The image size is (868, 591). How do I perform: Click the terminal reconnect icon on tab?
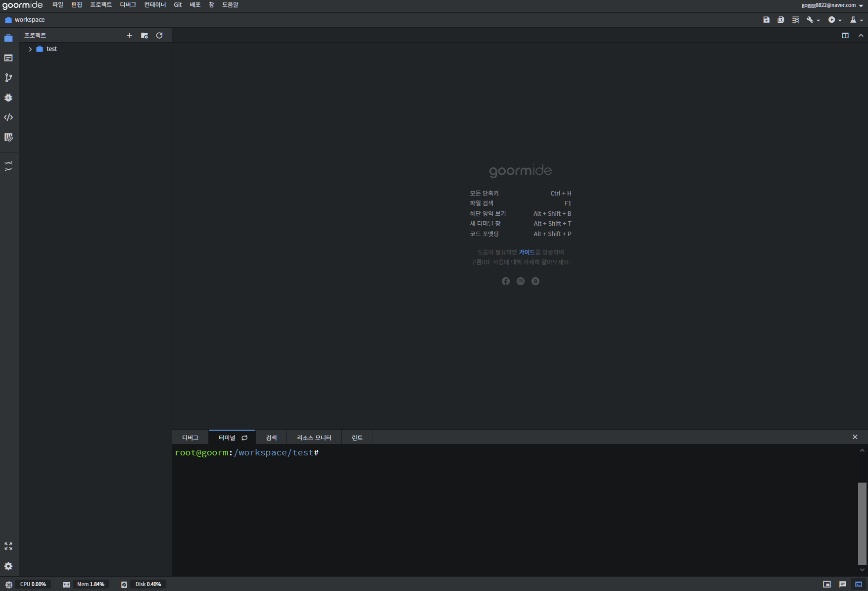tap(244, 438)
